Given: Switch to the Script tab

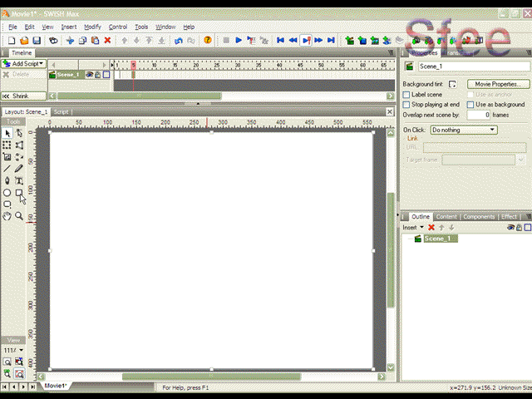Looking at the screenshot, I should coord(62,111).
